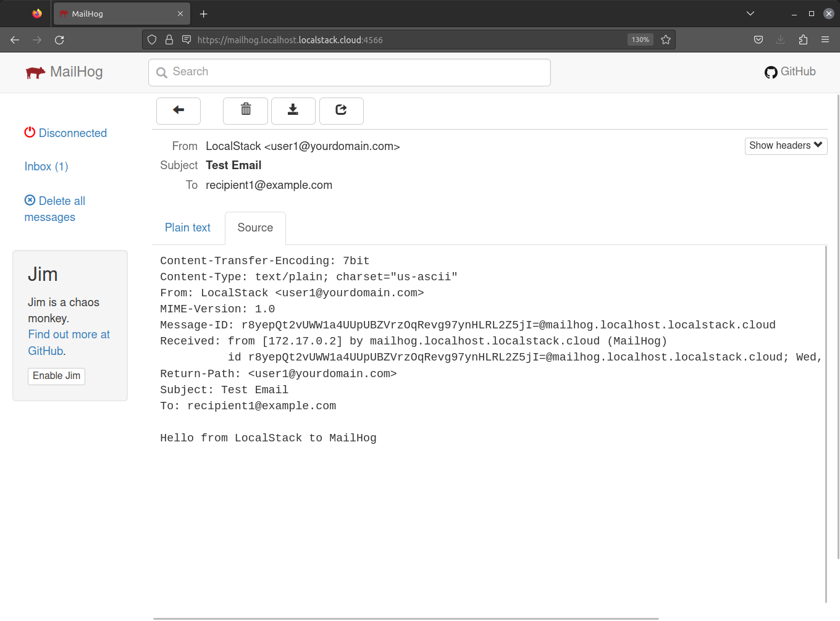Save to Pocket icon
This screenshot has width=840, height=621.
(758, 40)
